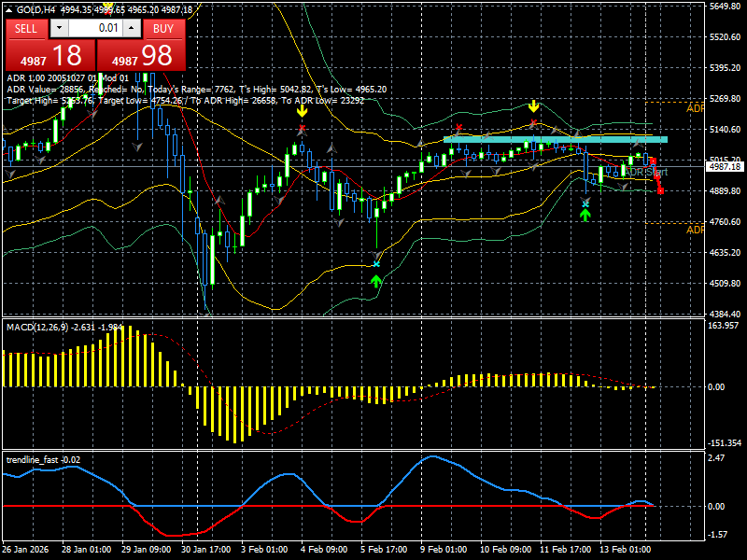747x560 pixels.
Task: Click the yellow down arrow near 10 Feb 09:00
Action: coord(533,105)
